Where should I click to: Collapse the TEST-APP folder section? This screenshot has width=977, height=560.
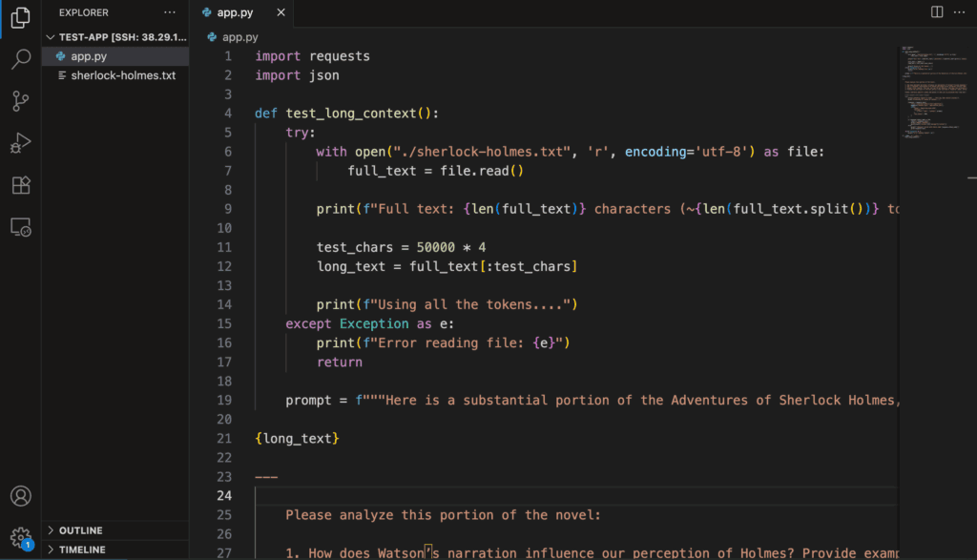[x=51, y=36]
